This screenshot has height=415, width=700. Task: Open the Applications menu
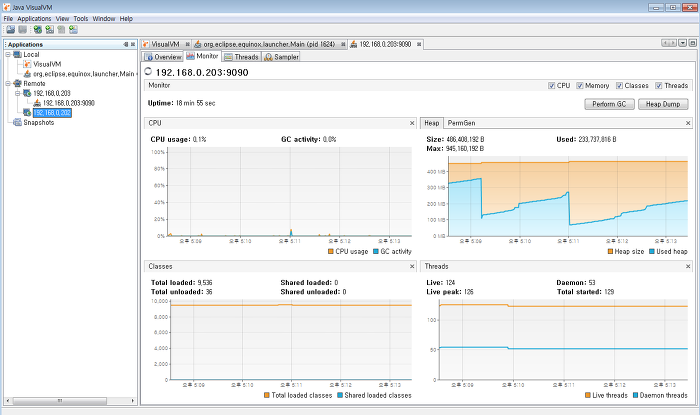[x=34, y=19]
